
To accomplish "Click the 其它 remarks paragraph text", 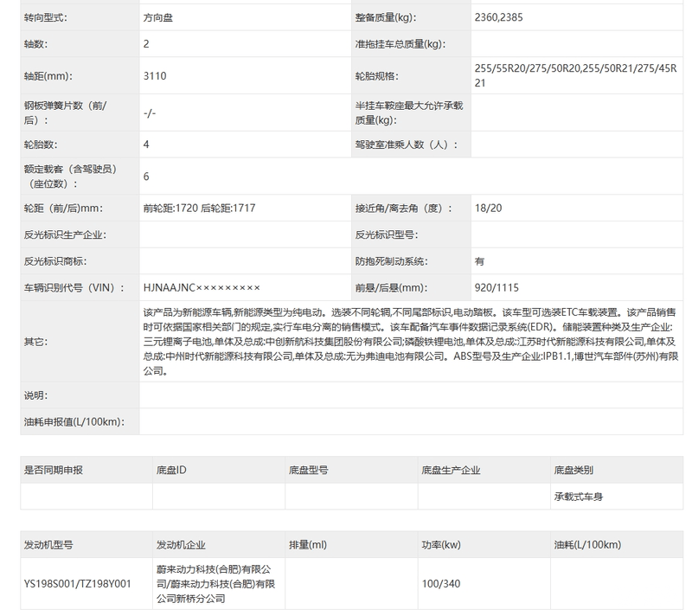I will click(410, 341).
